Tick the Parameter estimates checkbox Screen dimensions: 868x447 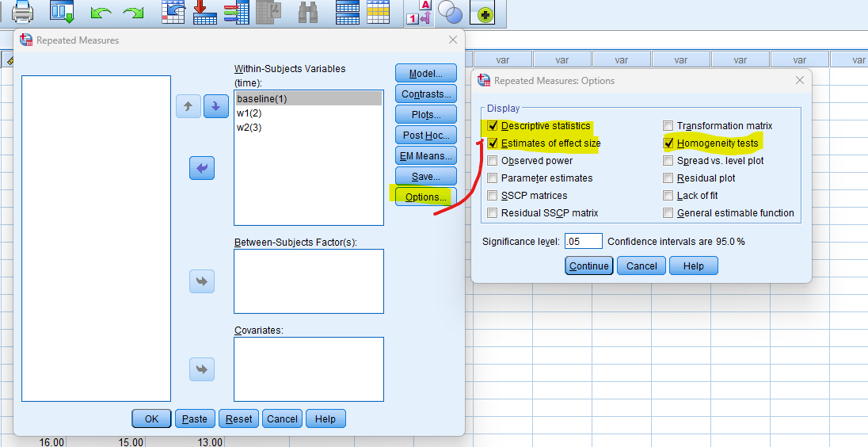493,178
